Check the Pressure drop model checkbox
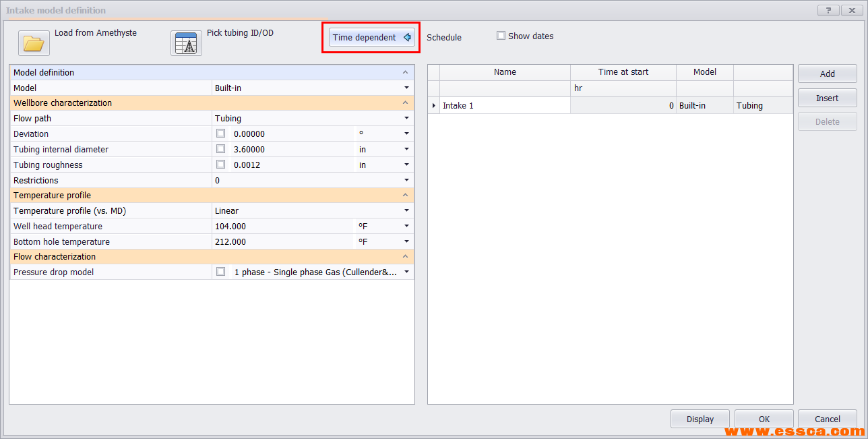Image resolution: width=868 pixels, height=439 pixels. click(220, 272)
